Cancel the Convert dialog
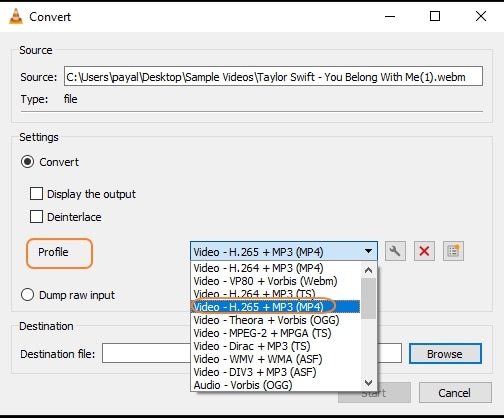The image size is (504, 418). click(x=455, y=393)
